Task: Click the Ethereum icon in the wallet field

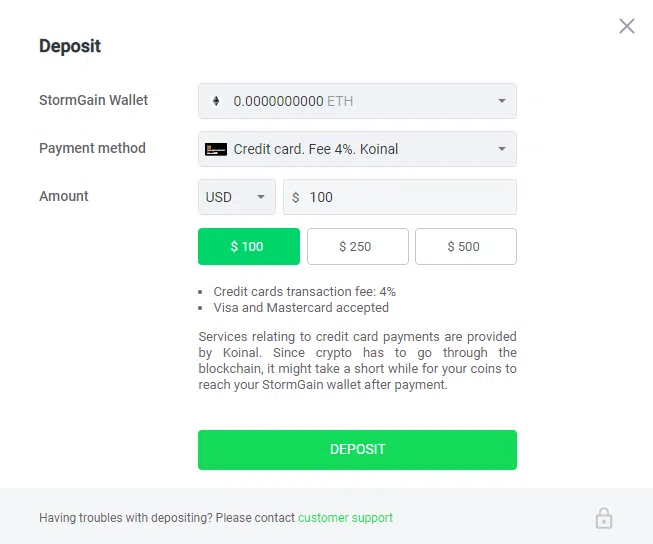Action: point(216,101)
